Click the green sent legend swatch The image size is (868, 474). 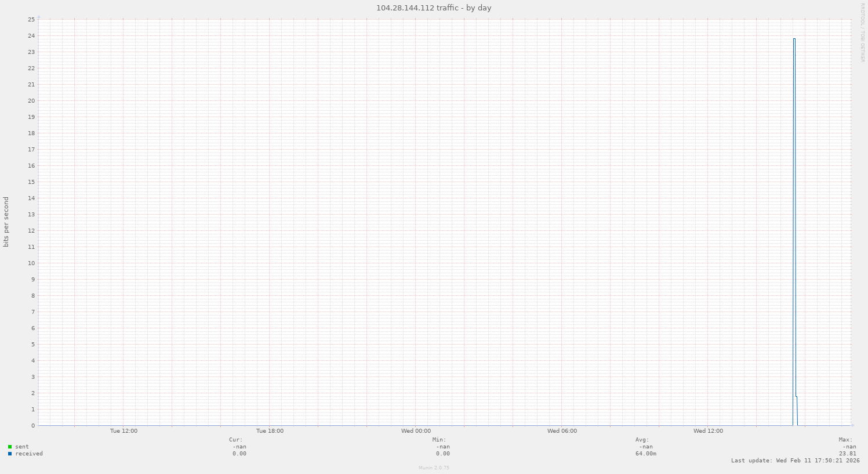click(x=10, y=447)
